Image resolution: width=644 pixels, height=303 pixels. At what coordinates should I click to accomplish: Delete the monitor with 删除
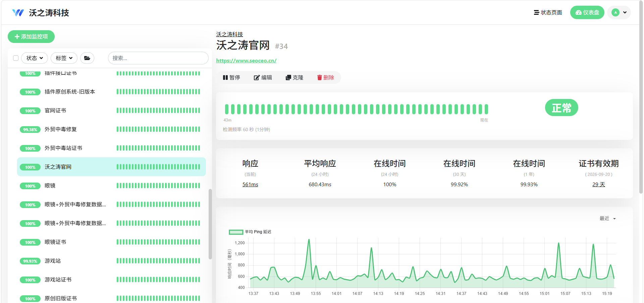pos(326,78)
